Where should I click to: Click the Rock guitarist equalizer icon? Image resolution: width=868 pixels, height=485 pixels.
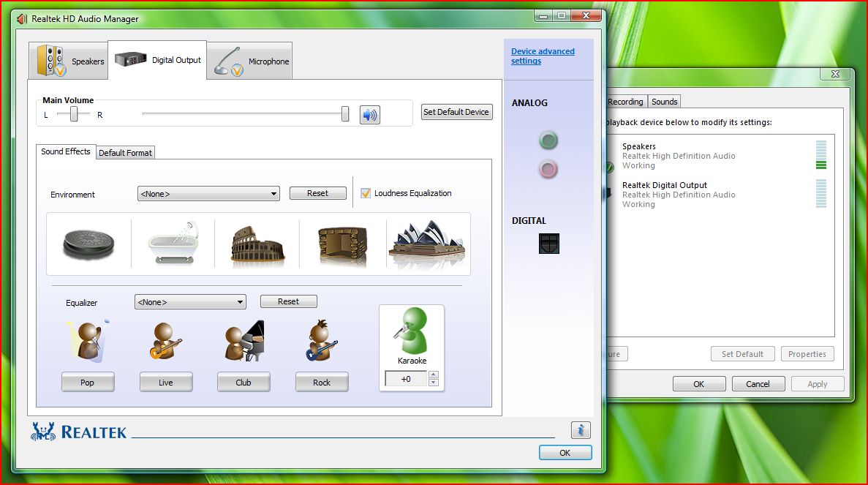(322, 340)
